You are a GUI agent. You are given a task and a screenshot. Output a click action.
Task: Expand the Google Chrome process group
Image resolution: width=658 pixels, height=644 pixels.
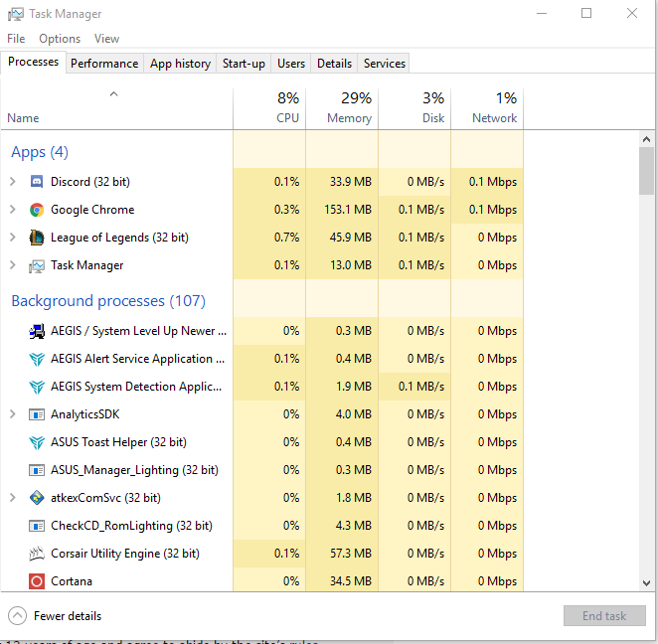point(13,210)
